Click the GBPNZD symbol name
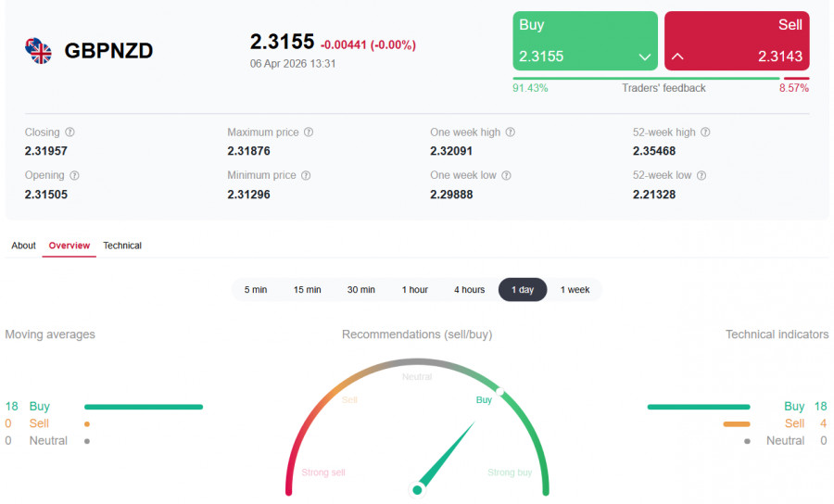This screenshot has height=504, width=834. [108, 51]
